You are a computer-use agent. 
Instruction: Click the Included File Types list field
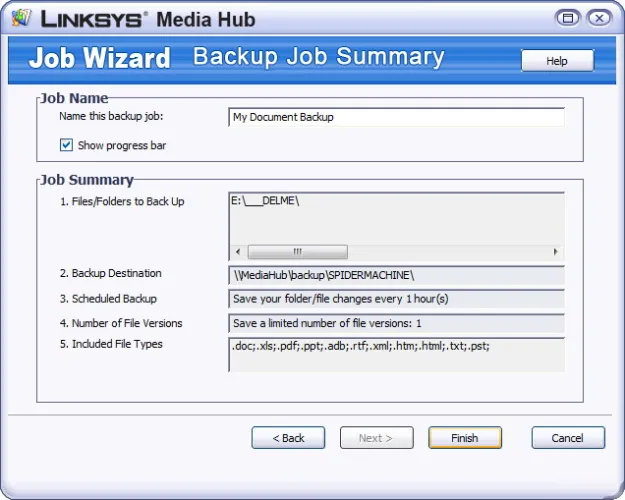(396, 355)
